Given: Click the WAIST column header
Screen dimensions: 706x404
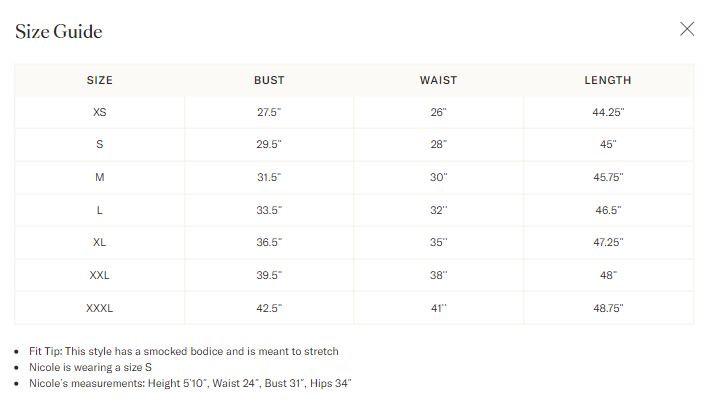Looking at the screenshot, I should (438, 80).
